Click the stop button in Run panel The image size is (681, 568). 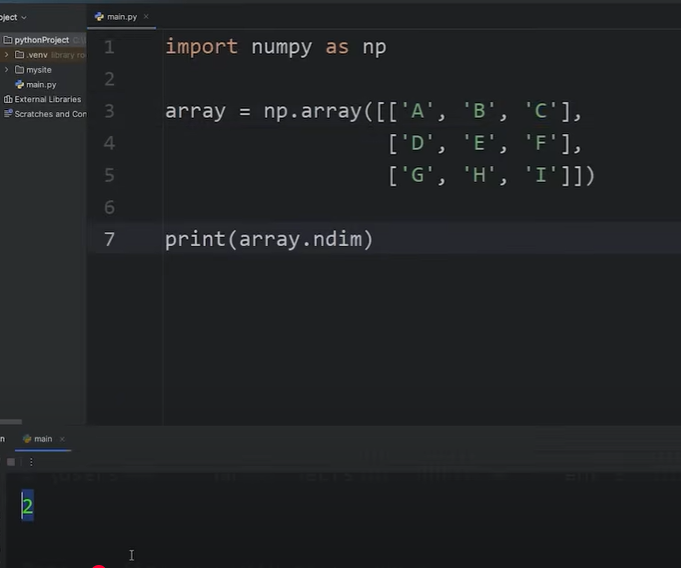(x=11, y=462)
